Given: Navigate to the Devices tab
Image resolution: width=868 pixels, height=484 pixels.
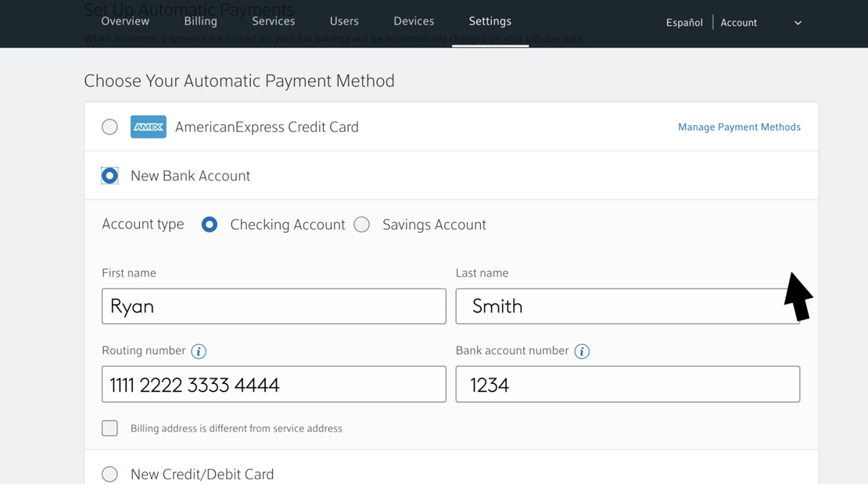Looking at the screenshot, I should pyautogui.click(x=414, y=21).
